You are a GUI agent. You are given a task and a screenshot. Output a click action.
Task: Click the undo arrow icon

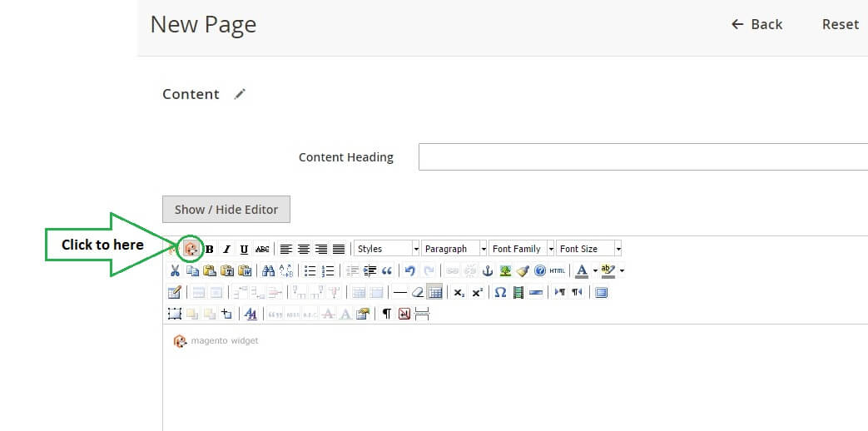point(409,270)
